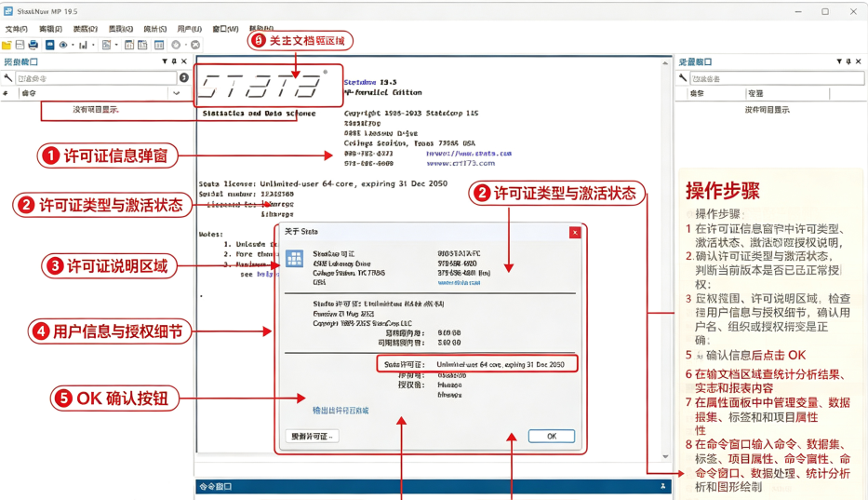Close the About Stata dialog with red X

click(575, 232)
